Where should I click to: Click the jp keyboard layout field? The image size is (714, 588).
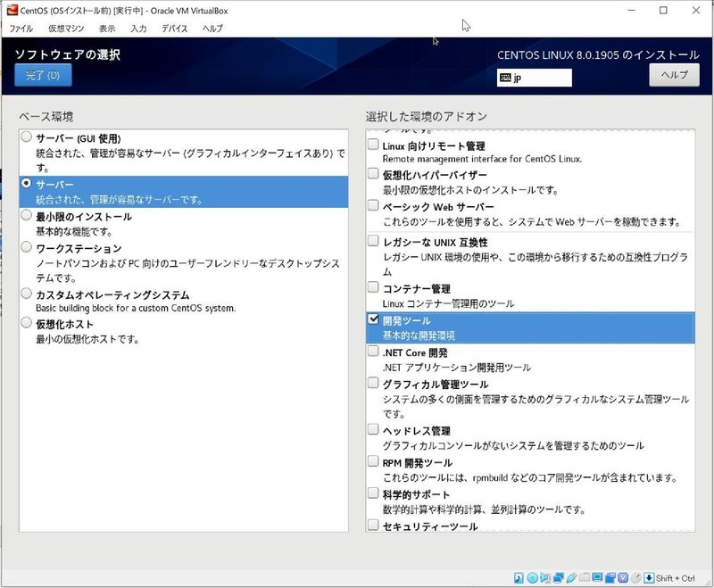(x=534, y=78)
